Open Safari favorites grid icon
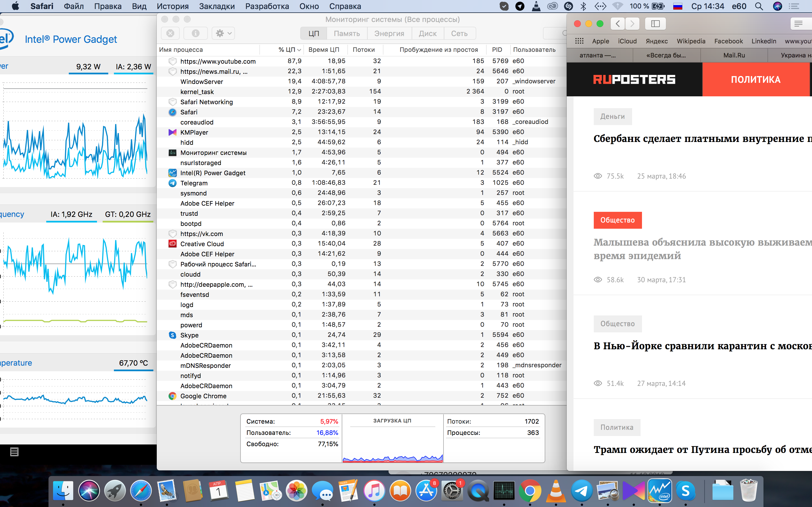The width and height of the screenshot is (812, 507). [579, 41]
